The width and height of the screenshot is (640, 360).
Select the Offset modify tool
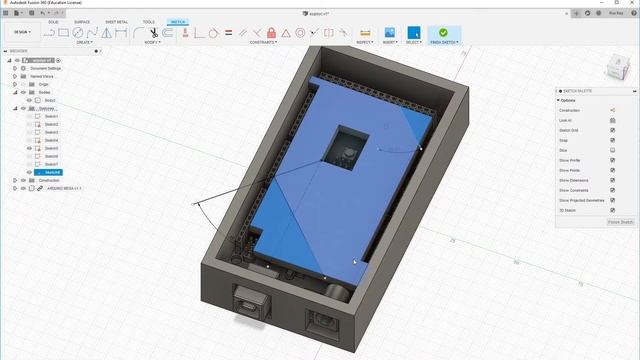[168, 33]
